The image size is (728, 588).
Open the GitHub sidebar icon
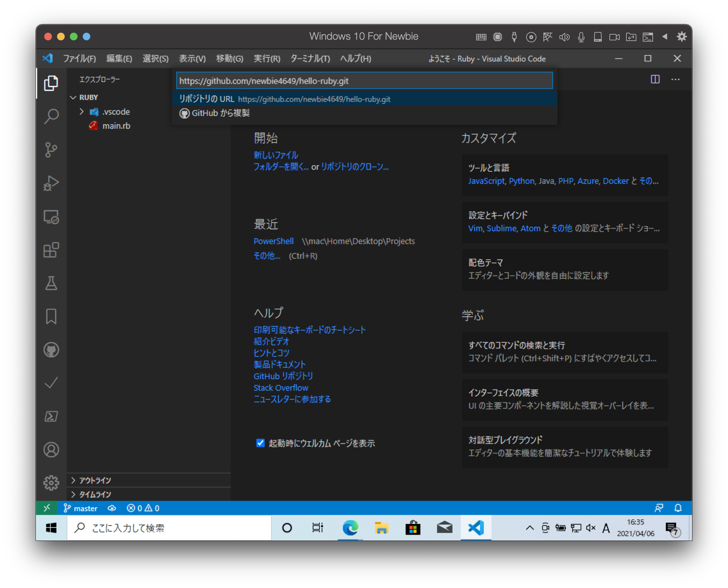pyautogui.click(x=51, y=350)
